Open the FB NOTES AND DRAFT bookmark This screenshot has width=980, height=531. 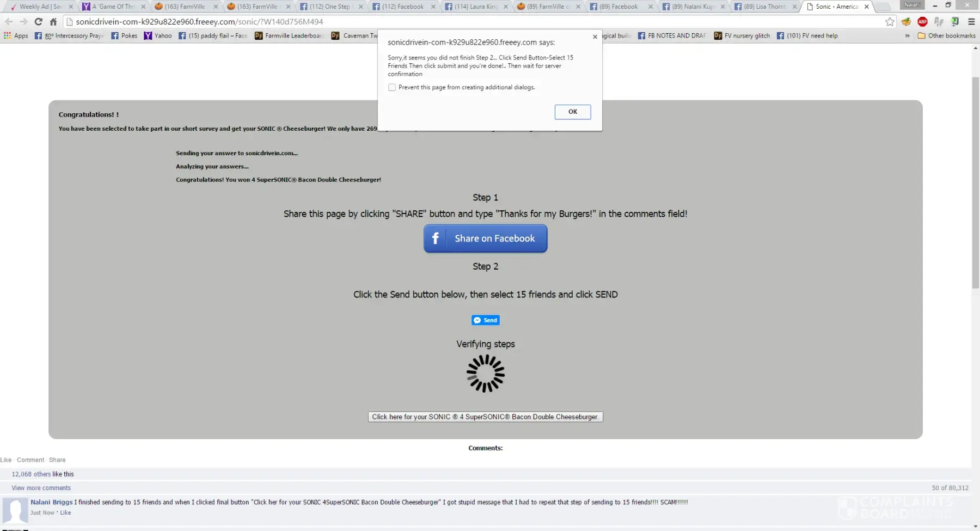(672, 36)
